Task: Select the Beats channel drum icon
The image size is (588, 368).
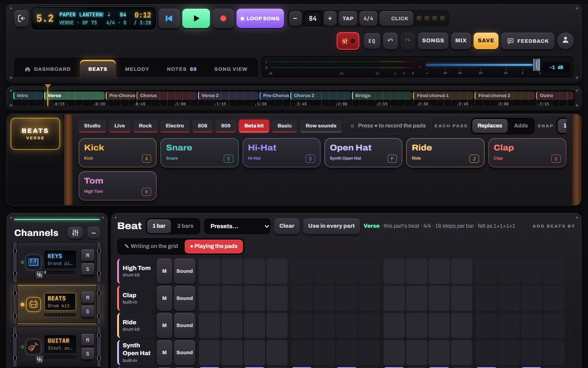Action: coord(34,304)
